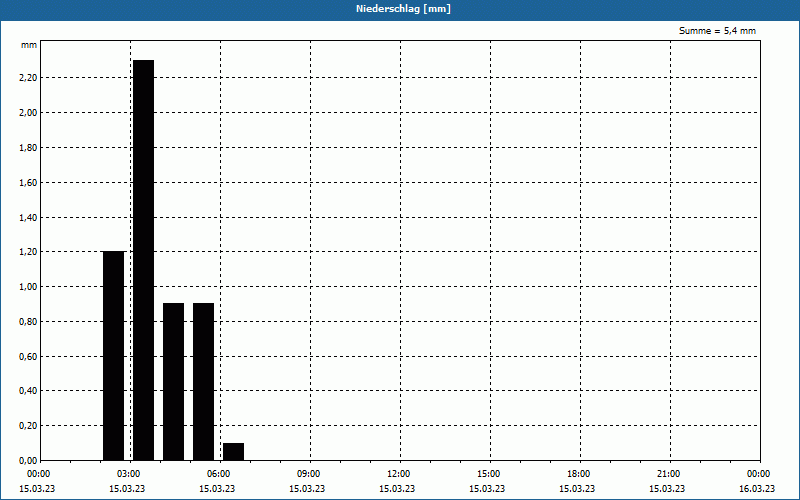Click the 1,00 y-axis label
This screenshot has height=500, width=800.
29,287
